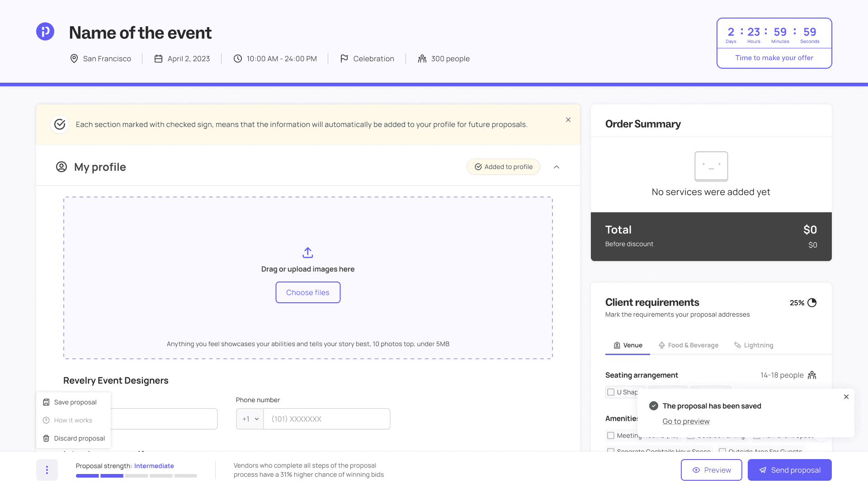The width and height of the screenshot is (868, 488).
Task: Check the Meeting rooms checkbox
Action: click(611, 436)
